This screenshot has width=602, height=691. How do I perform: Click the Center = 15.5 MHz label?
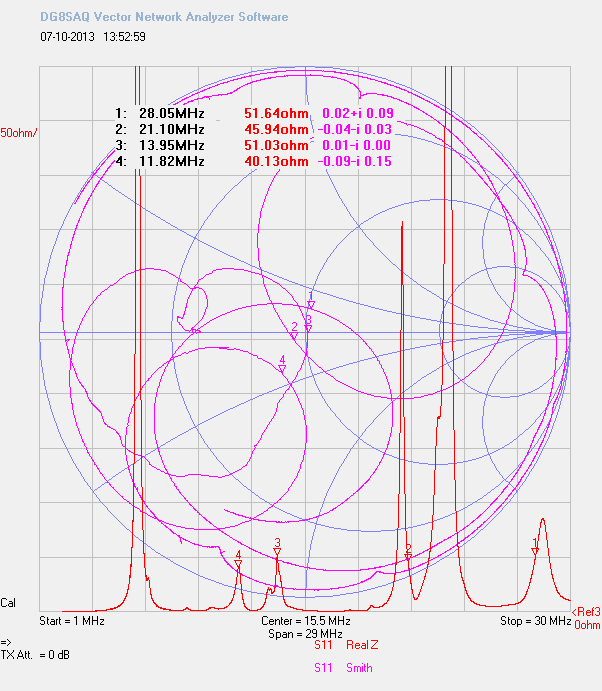point(305,621)
